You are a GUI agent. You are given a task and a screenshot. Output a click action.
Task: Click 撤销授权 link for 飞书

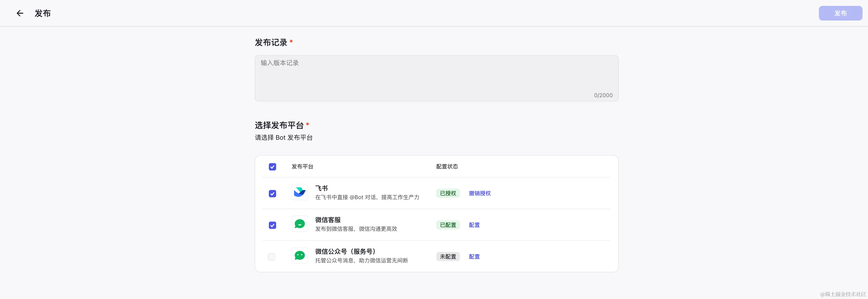coord(479,193)
